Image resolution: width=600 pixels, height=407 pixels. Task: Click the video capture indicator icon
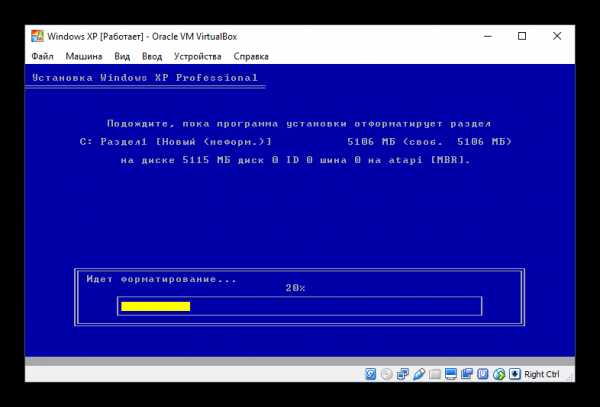467,374
